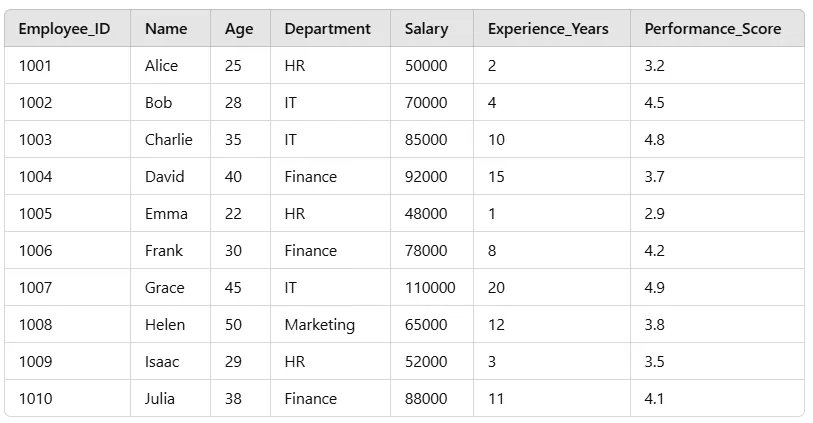Screen dimensions: 813x423
Task: Click the salary value 92000
Action: click(x=426, y=177)
